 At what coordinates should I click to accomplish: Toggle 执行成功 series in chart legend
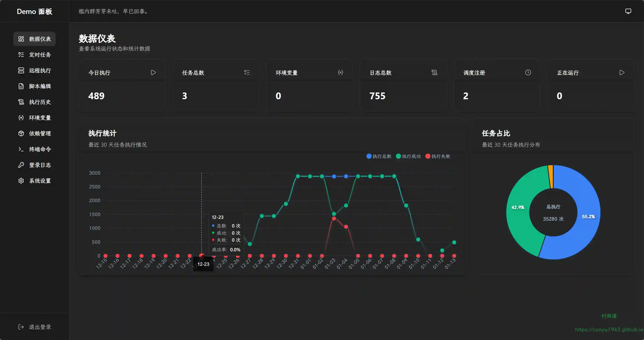[x=408, y=156]
